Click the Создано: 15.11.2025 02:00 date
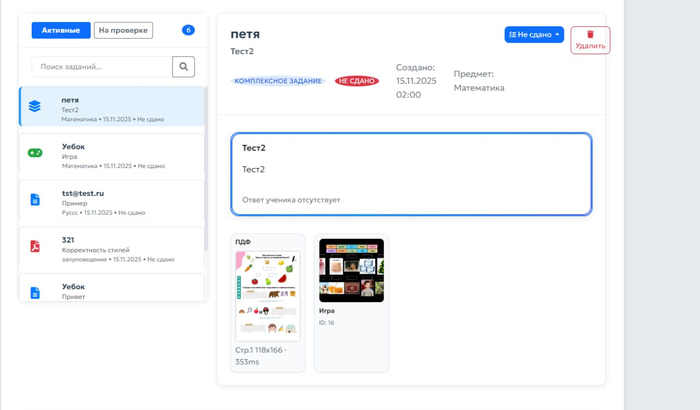This screenshot has height=410, width=700. pos(416,81)
